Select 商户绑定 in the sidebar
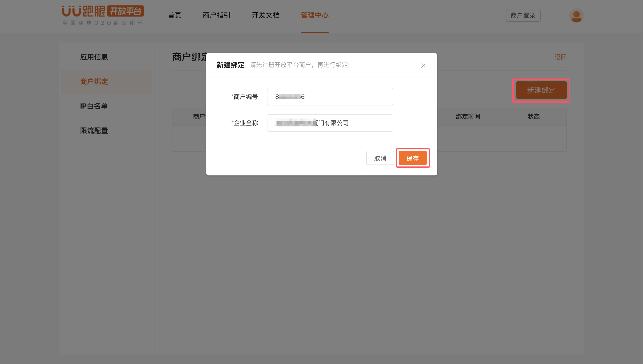643x364 pixels. pos(94,82)
